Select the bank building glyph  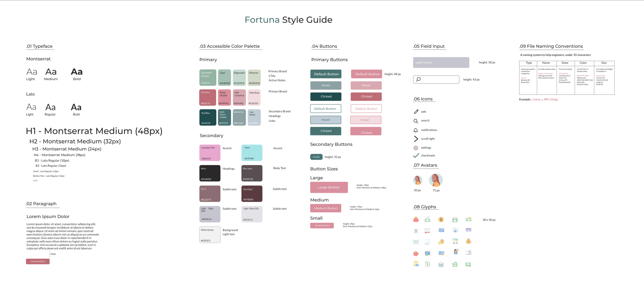click(416, 264)
